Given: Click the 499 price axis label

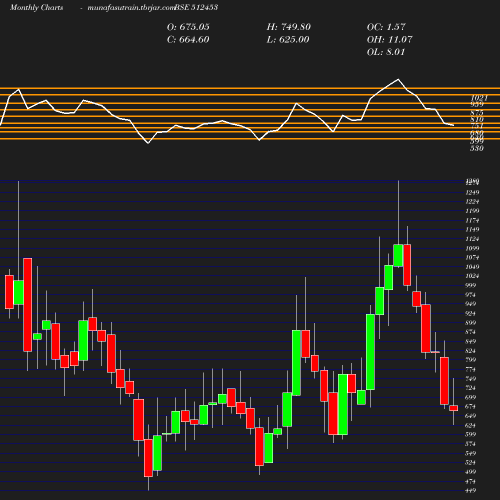Looking at the screenshot, I should coord(472,472).
